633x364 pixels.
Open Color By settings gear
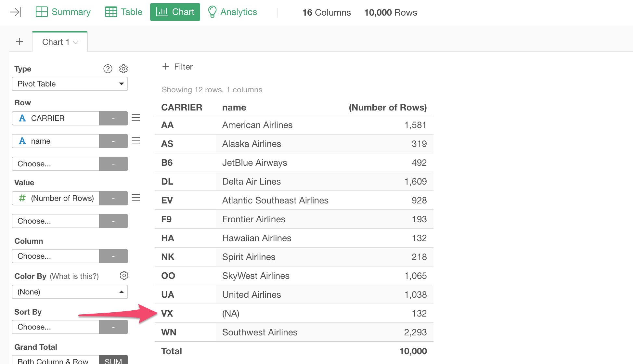[x=124, y=276]
